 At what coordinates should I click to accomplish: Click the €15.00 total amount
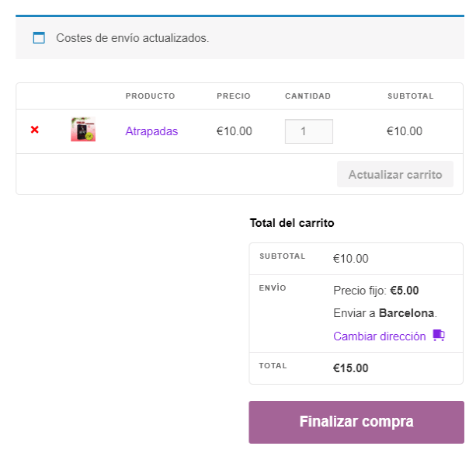(x=351, y=368)
